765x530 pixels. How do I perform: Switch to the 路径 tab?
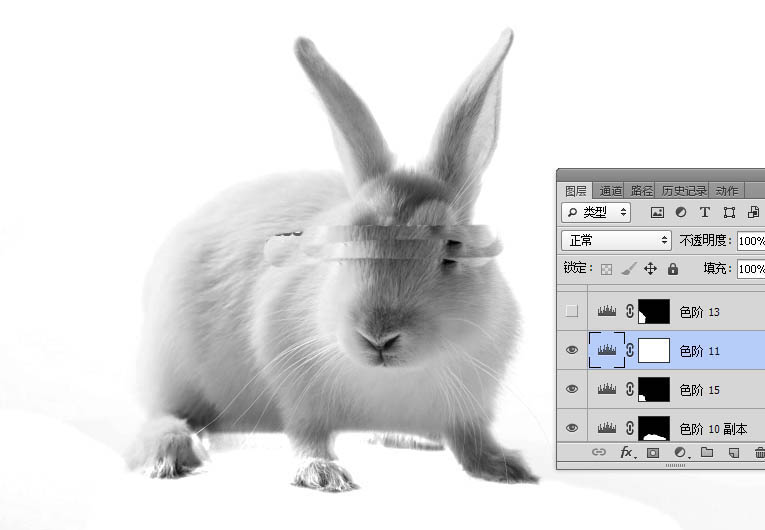coord(641,191)
